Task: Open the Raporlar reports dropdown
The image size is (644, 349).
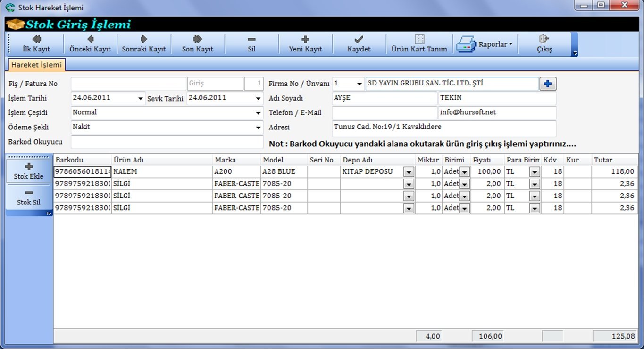Action: [x=486, y=44]
